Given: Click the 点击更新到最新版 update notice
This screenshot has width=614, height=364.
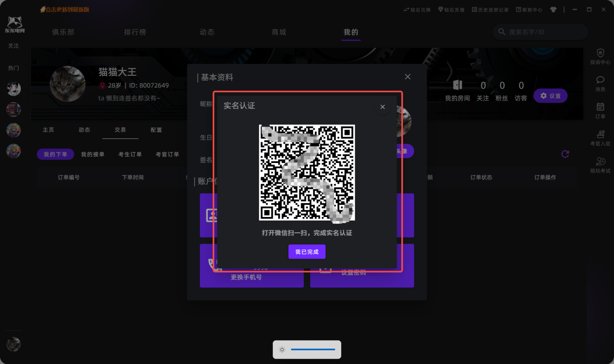Looking at the screenshot, I should (65, 9).
